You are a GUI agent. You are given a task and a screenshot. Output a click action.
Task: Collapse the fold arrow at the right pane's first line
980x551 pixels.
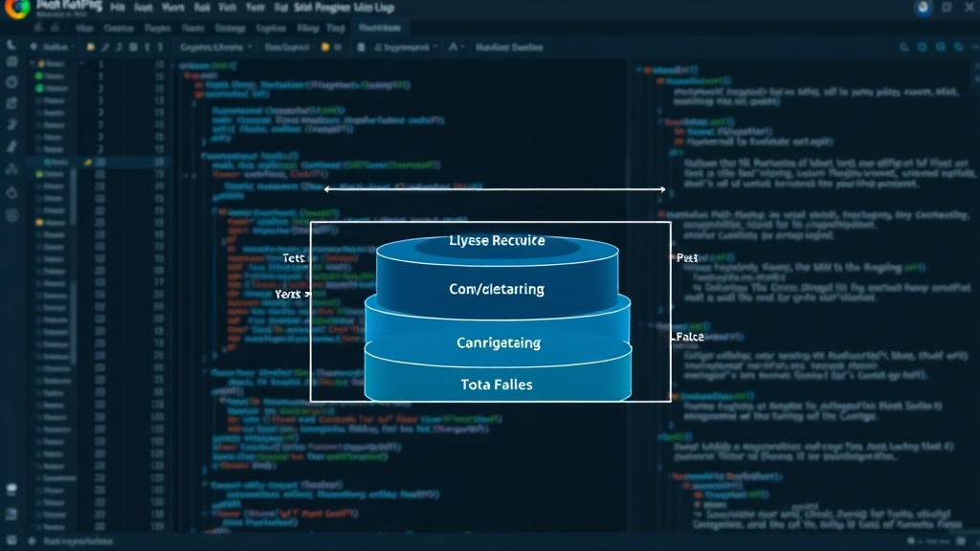coord(638,70)
